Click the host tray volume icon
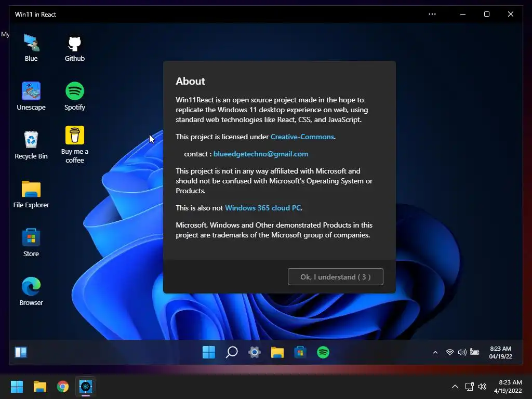The width and height of the screenshot is (532, 399). click(482, 387)
